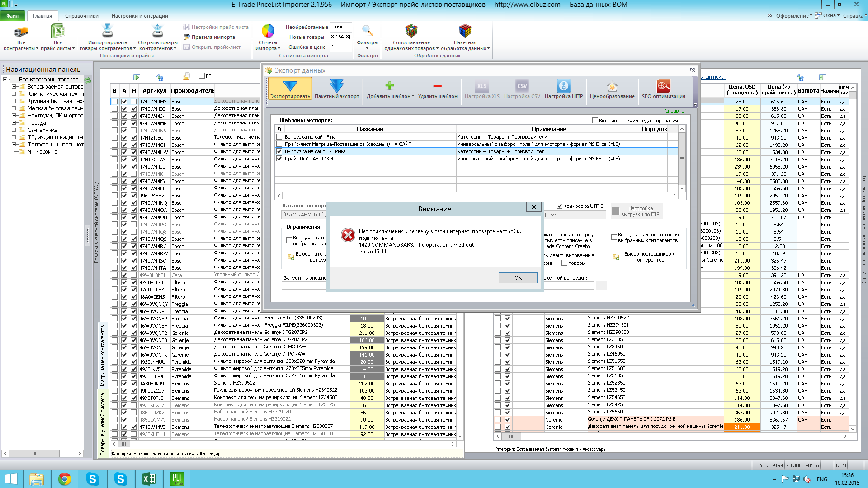Open Настройка CSV settings
The image size is (868, 488).
(x=522, y=88)
